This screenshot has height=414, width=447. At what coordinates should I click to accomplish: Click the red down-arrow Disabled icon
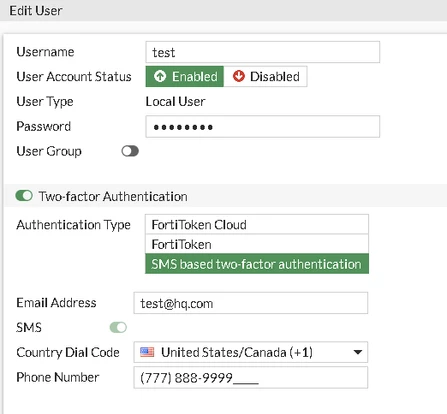[239, 76]
